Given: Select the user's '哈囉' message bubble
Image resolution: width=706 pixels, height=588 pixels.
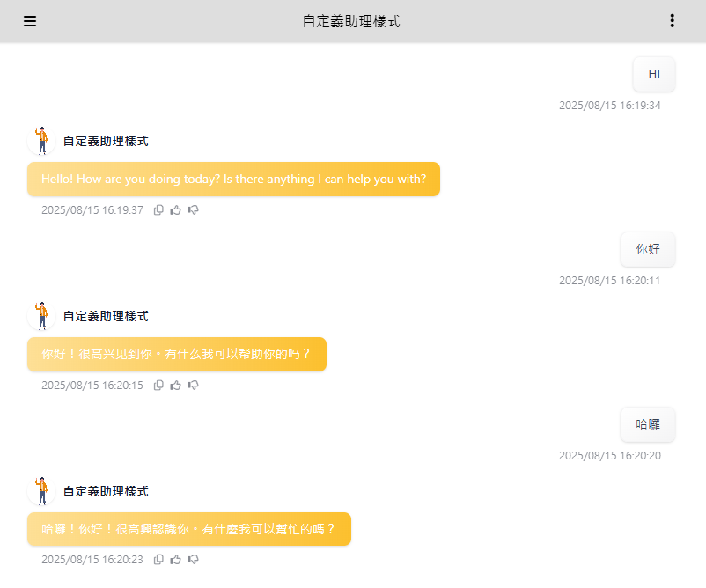Looking at the screenshot, I should (x=648, y=424).
